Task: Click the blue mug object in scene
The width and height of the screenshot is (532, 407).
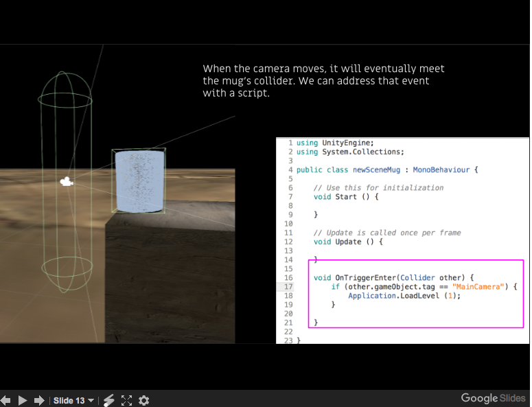Action: 139,181
